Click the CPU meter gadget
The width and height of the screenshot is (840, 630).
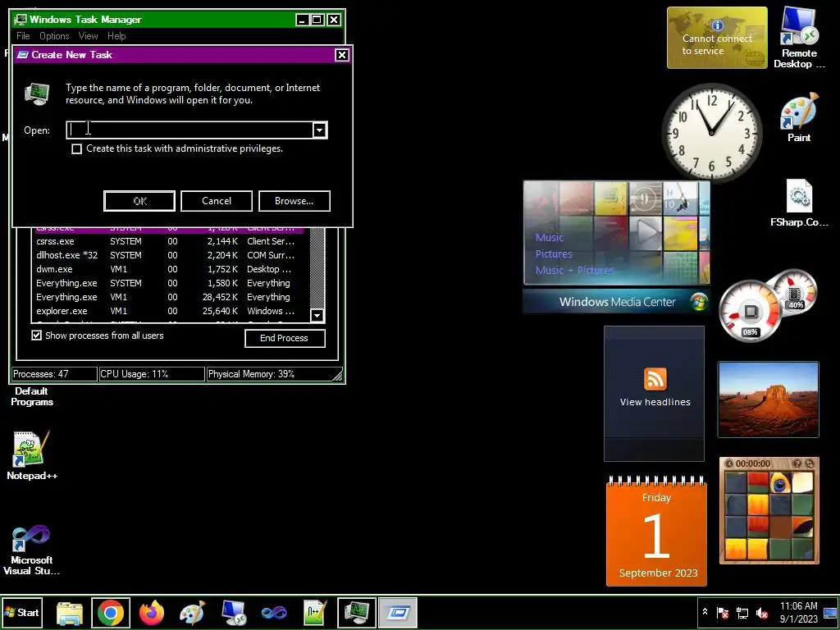coord(750,312)
